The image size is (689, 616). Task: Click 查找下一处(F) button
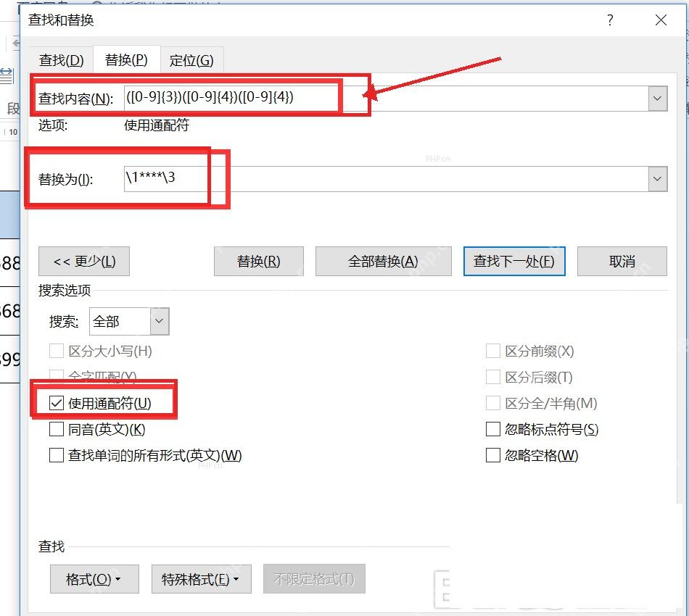(x=514, y=261)
